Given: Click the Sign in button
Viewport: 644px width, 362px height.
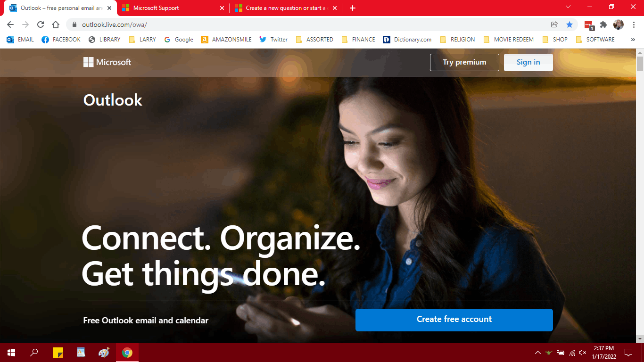Looking at the screenshot, I should [528, 62].
